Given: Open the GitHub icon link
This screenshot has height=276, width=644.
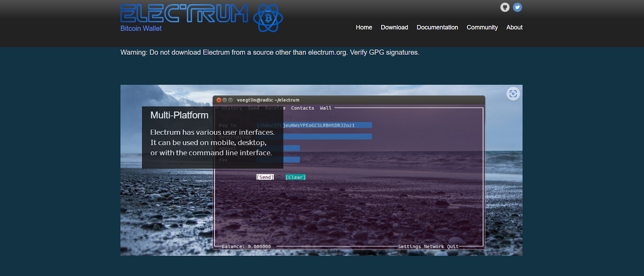Looking at the screenshot, I should [x=505, y=7].
